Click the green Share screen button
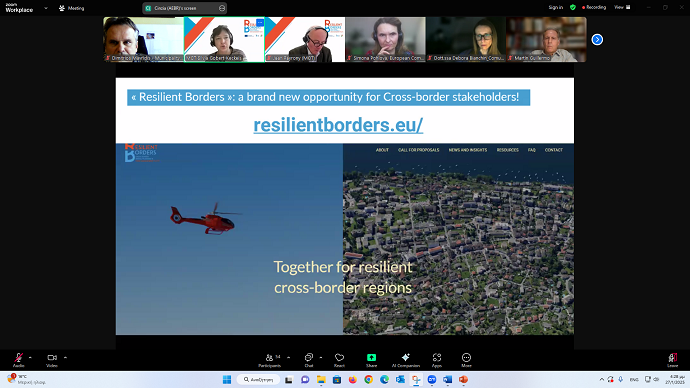 pyautogui.click(x=371, y=359)
